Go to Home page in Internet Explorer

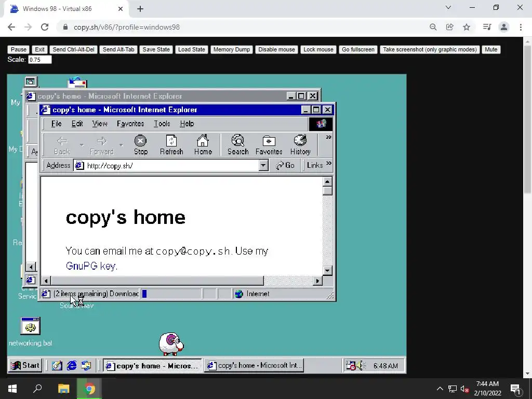203,145
